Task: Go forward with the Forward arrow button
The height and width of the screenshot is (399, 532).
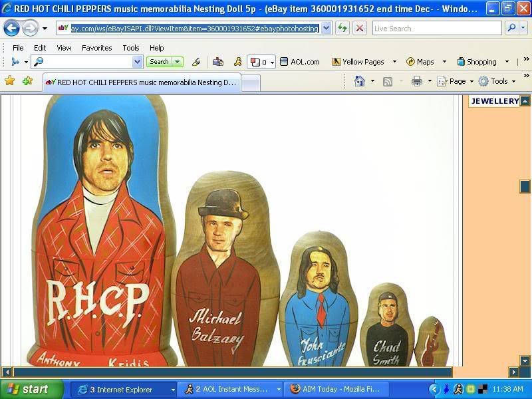Action: 30,28
